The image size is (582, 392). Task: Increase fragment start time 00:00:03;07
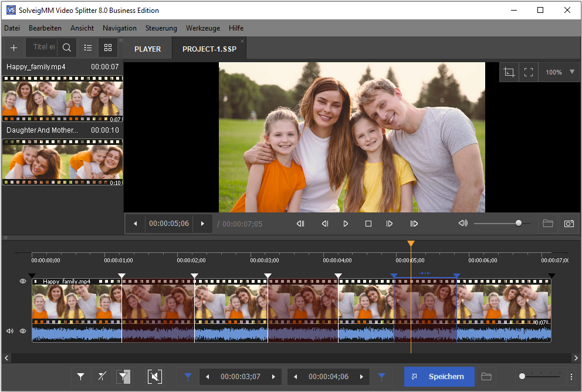point(273,377)
